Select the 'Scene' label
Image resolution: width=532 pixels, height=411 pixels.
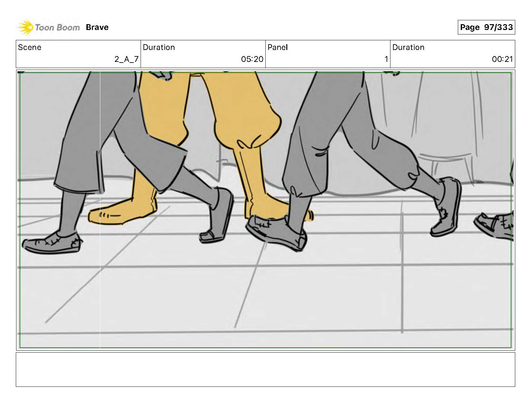click(x=30, y=47)
